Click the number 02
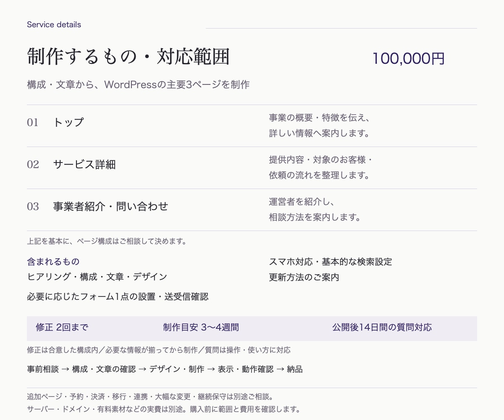The image size is (504, 420). coord(33,165)
